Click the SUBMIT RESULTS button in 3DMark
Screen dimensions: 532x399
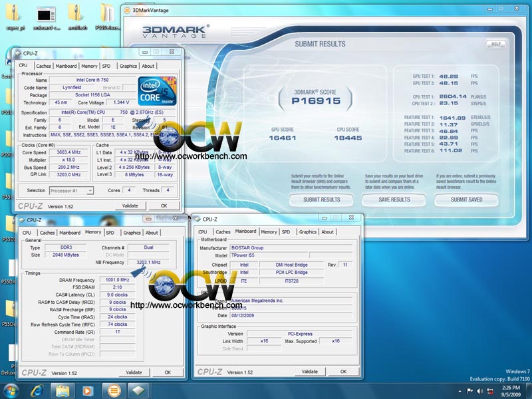point(321,199)
